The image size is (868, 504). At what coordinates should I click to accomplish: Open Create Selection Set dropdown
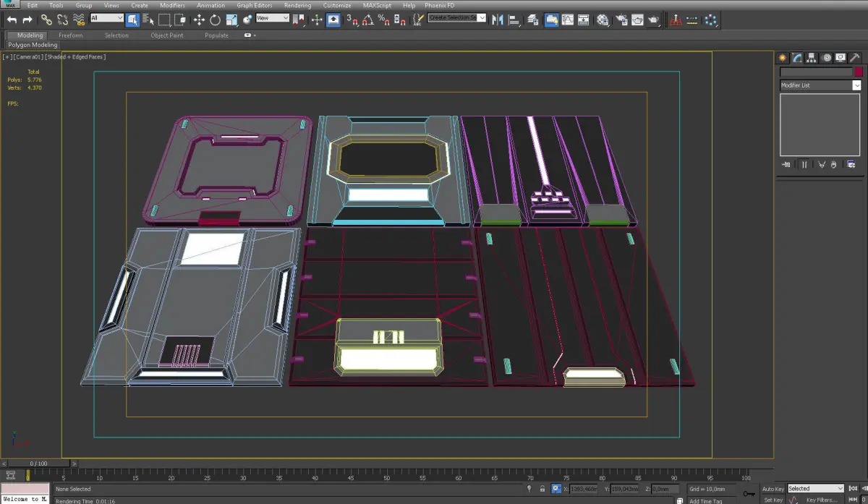pyautogui.click(x=457, y=17)
